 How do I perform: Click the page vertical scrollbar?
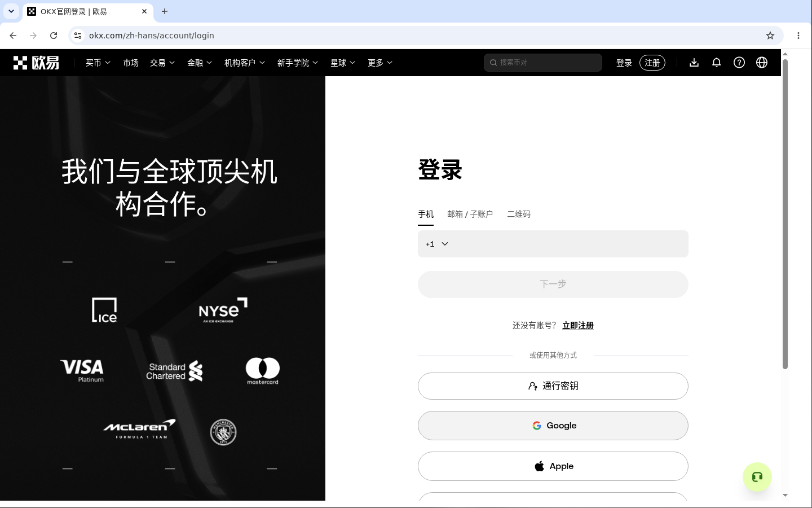785,214
